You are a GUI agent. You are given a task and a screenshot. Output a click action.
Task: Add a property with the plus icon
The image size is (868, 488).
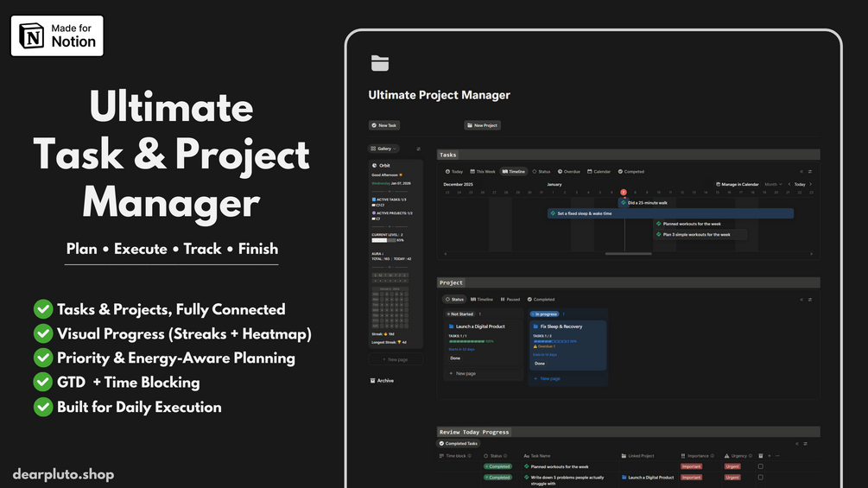point(769,456)
